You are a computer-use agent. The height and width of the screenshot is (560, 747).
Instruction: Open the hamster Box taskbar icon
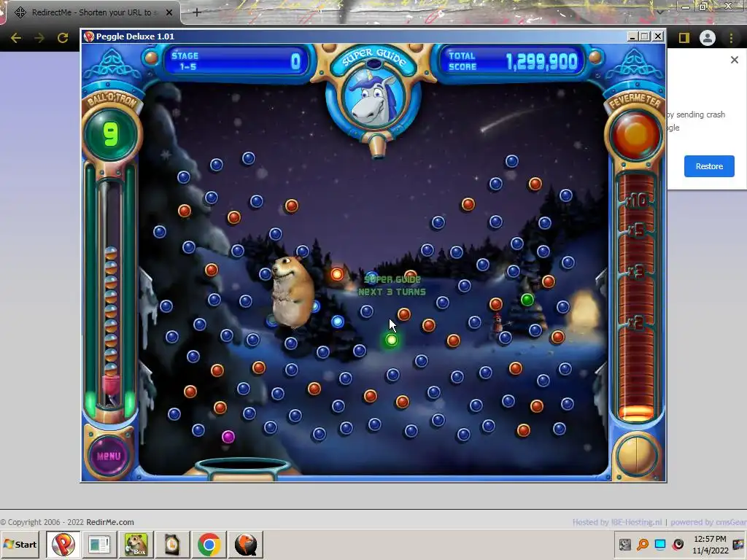click(136, 544)
